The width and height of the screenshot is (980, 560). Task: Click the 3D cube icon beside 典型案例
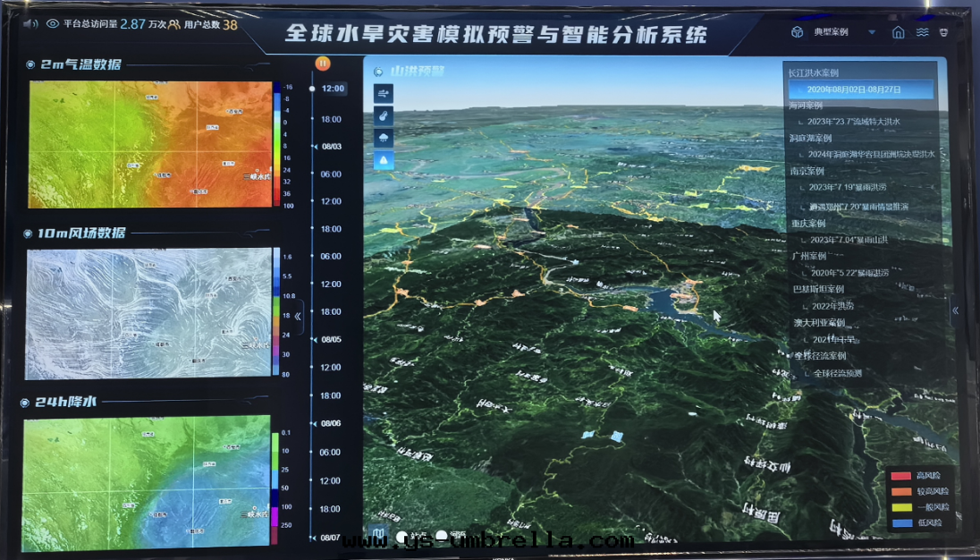coord(797,33)
